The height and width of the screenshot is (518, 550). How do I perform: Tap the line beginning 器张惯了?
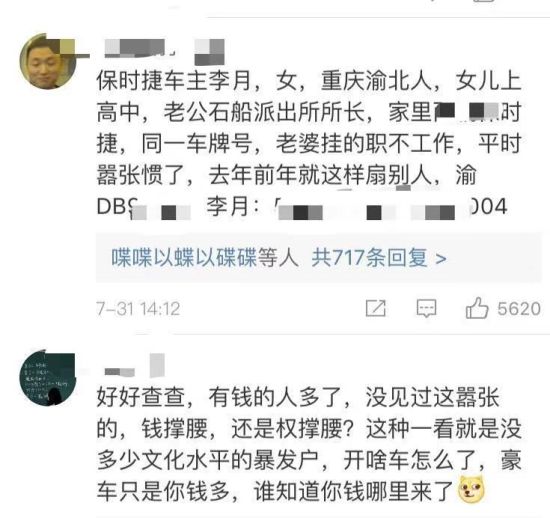(x=287, y=175)
